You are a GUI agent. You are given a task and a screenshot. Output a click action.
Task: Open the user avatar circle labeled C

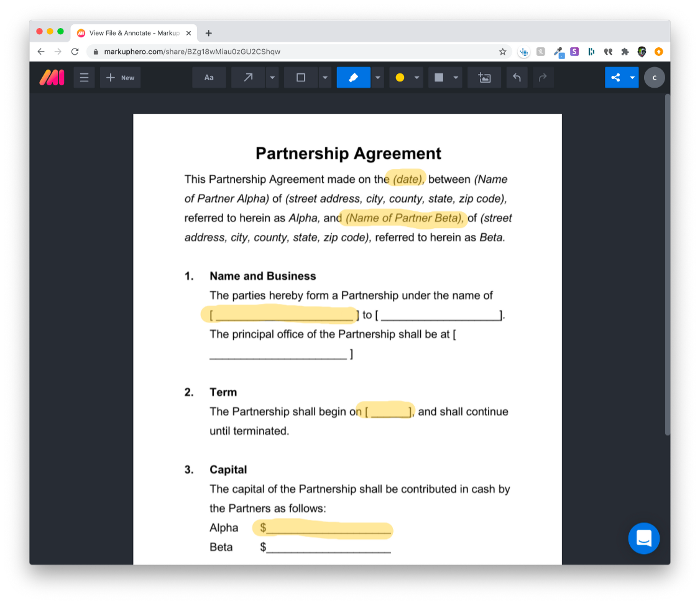pos(654,77)
